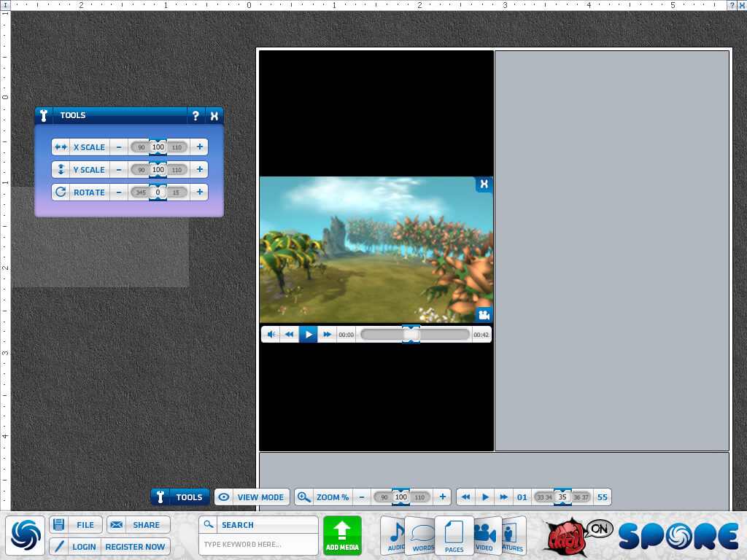Open the SHARE menu
The image size is (747, 560).
pos(139,525)
